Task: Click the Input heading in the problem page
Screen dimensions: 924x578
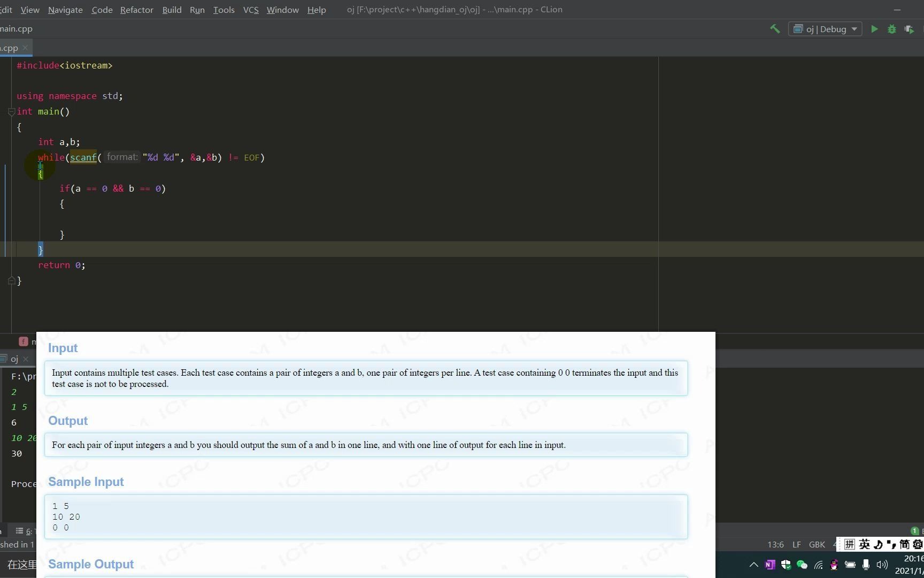Action: click(x=63, y=348)
